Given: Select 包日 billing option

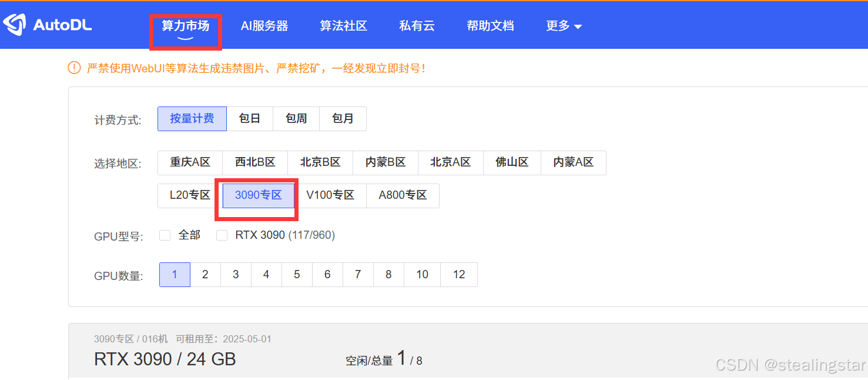Looking at the screenshot, I should pyautogui.click(x=250, y=119).
